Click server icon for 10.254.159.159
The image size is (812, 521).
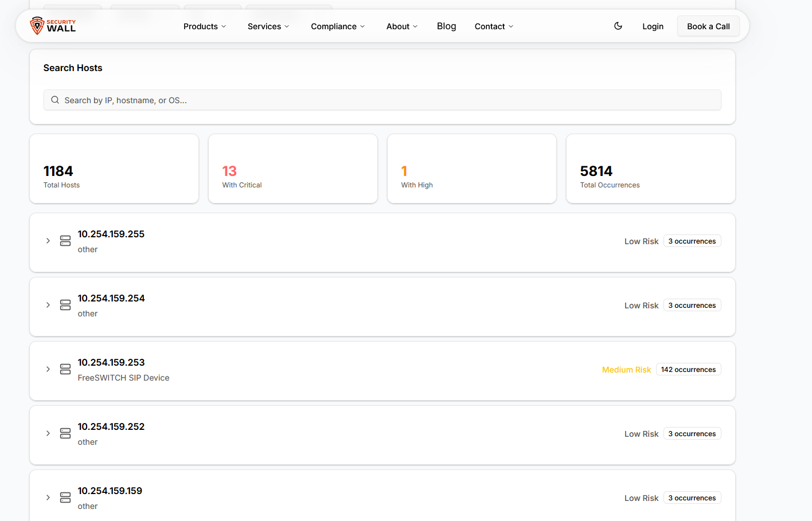click(x=65, y=498)
